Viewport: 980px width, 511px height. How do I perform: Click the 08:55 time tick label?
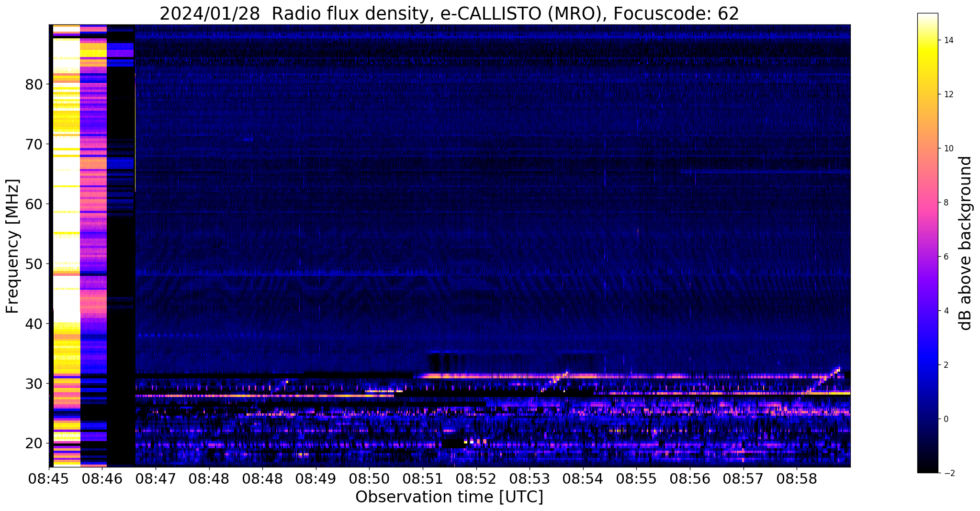636,478
